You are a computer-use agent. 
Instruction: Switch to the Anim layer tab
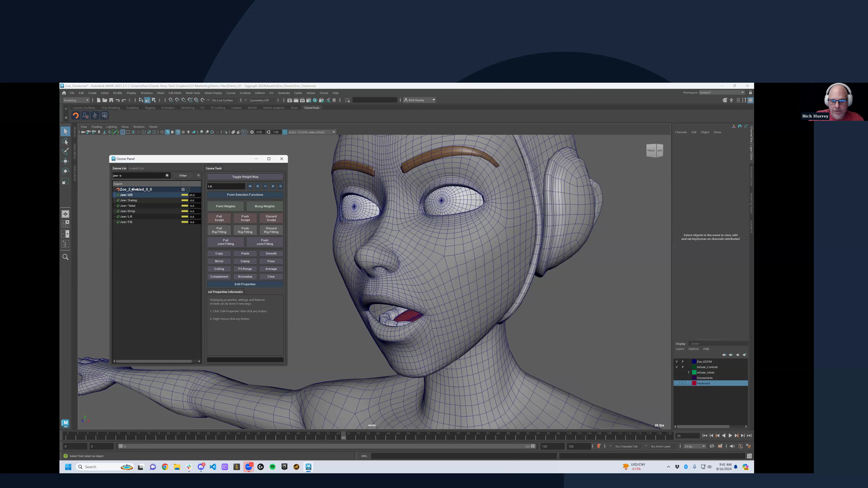coord(695,344)
